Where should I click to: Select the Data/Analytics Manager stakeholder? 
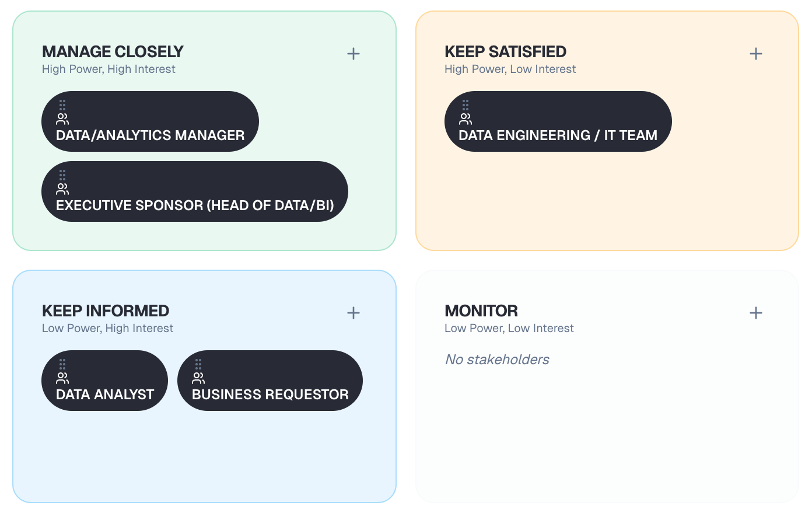pyautogui.click(x=150, y=135)
